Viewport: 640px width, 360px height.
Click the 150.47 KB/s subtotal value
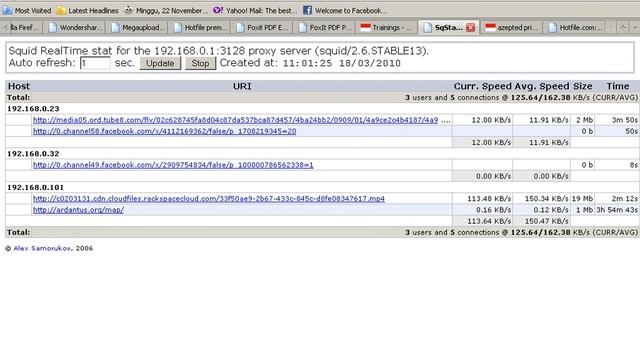[547, 221]
